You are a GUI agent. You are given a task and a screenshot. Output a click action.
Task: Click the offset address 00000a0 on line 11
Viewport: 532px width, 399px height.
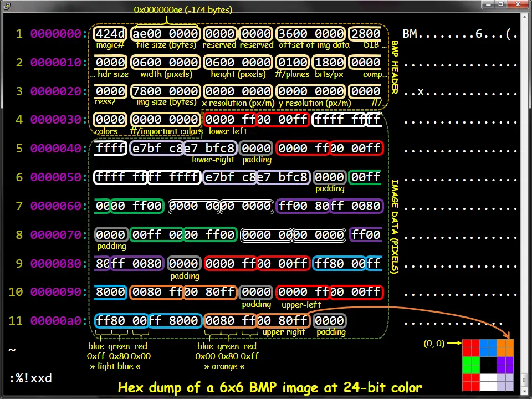click(x=56, y=321)
